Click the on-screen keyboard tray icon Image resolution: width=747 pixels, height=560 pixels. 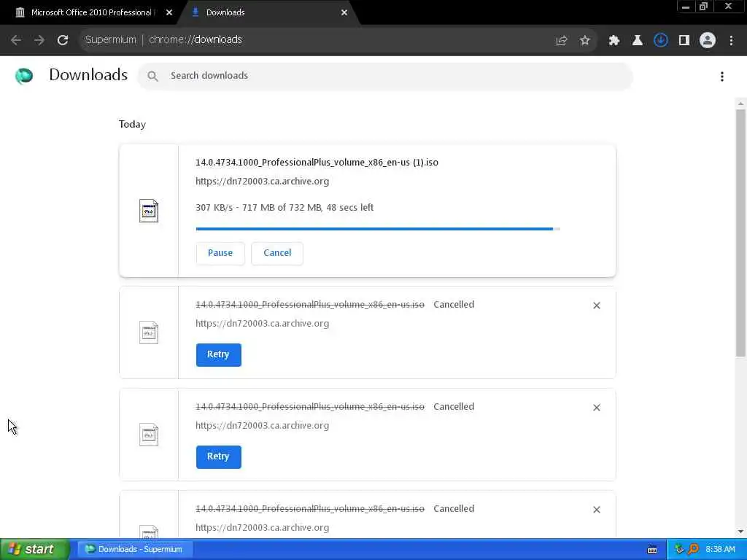(x=652, y=550)
